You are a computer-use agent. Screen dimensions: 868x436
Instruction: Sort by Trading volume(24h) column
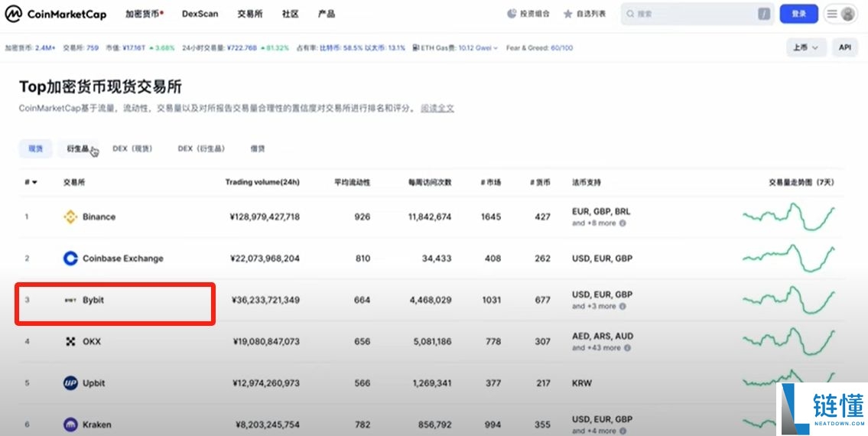[262, 182]
